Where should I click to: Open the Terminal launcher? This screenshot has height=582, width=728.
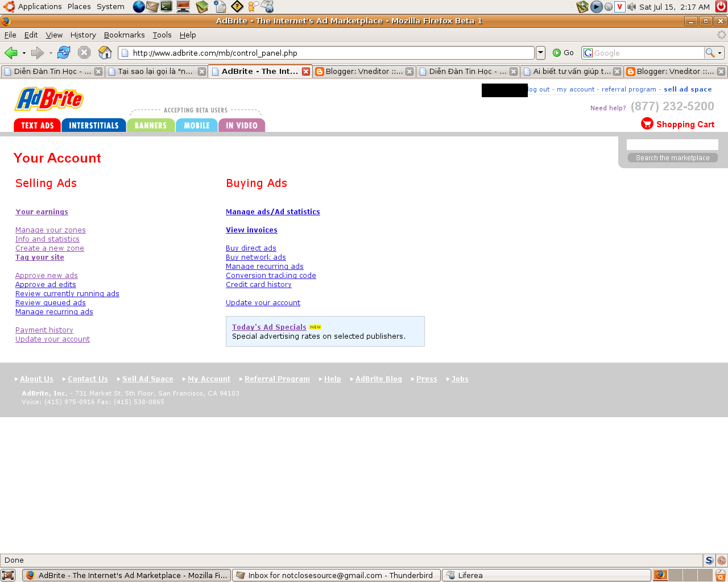tap(167, 7)
